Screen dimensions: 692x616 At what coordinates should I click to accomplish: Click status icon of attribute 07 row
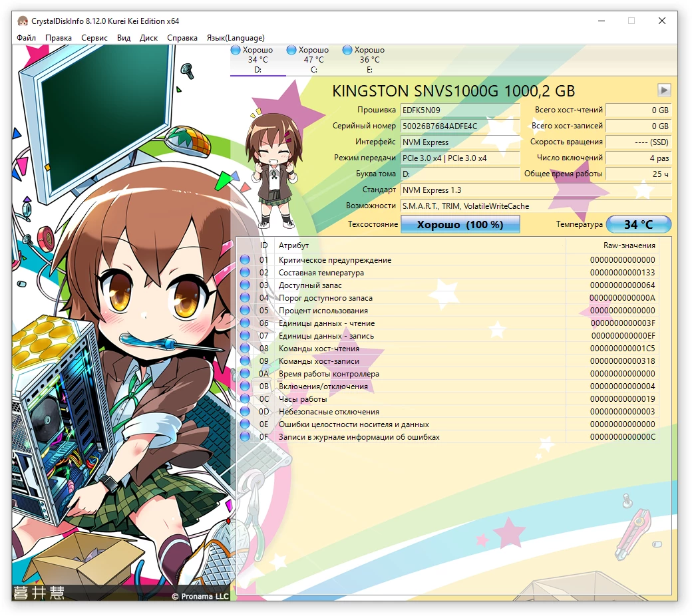pos(245,336)
